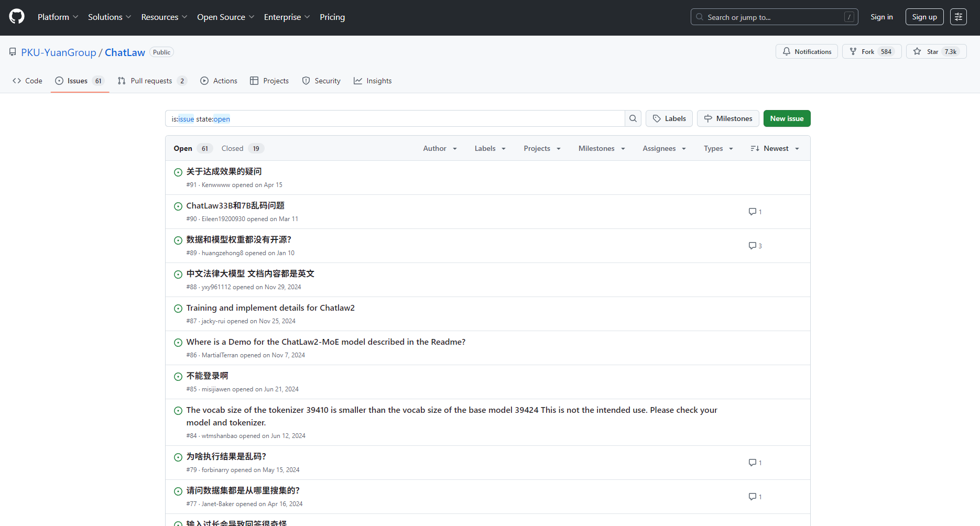
Task: Click the open-issue icon for issue #88
Action: (x=178, y=275)
